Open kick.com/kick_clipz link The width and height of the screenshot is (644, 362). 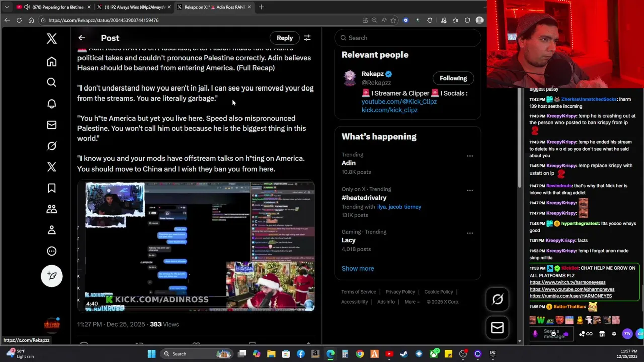coord(389,110)
